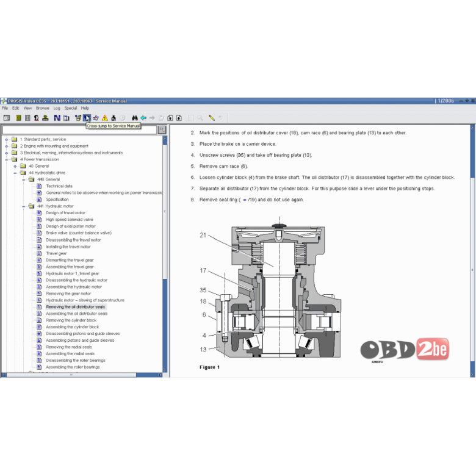Expand '1 Standard parts, service' node
The image size is (476, 476).
coord(6,140)
